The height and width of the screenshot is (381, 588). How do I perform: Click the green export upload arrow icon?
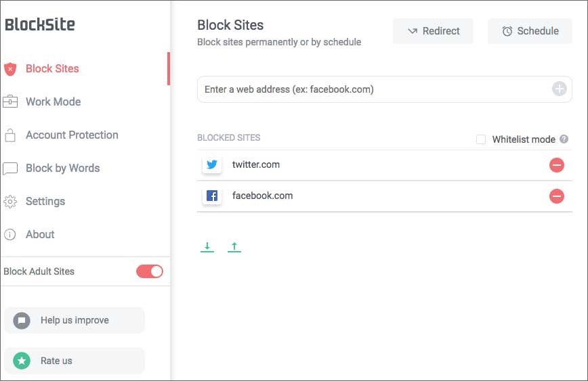point(234,247)
